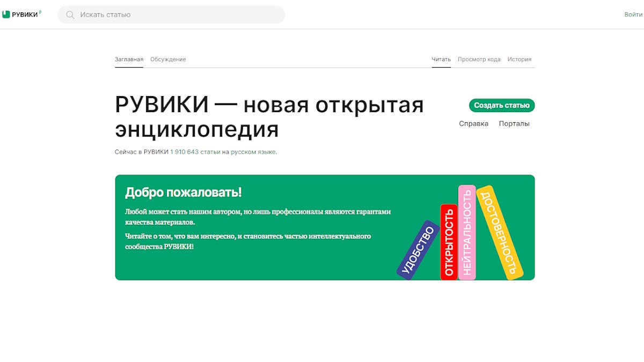Click the red ОТКРЫТОСТЬ book
This screenshot has height=362, width=644.
(x=449, y=242)
